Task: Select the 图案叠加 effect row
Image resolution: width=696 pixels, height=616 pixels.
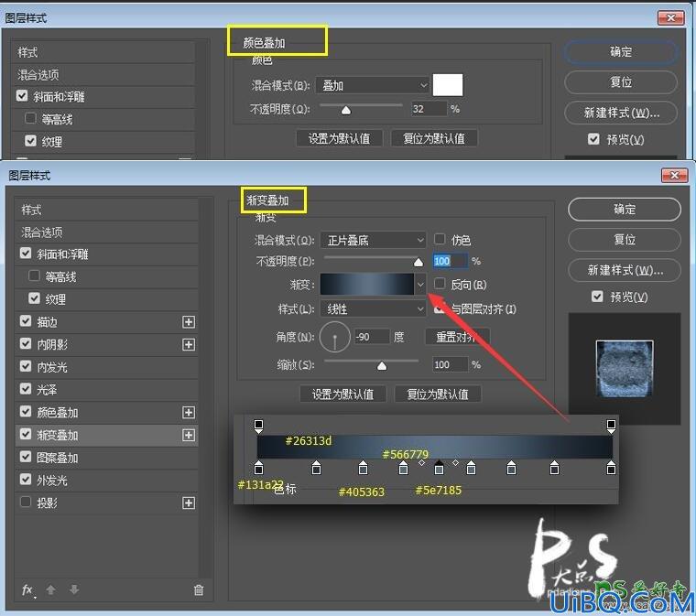Action: [x=106, y=458]
